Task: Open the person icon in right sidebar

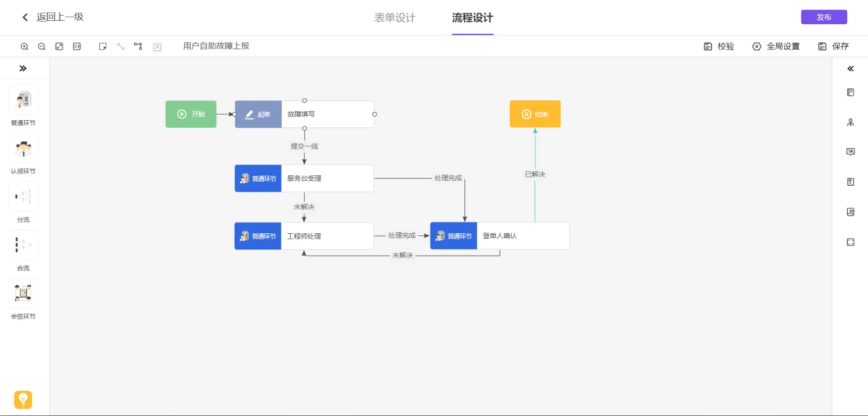Action: click(850, 122)
